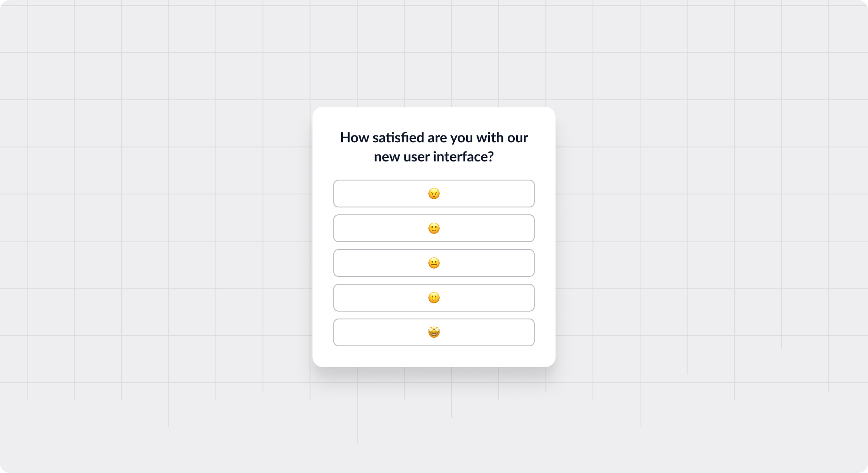The width and height of the screenshot is (868, 473).
Task: Click the words "How satisfied" in title
Action: 382,138
